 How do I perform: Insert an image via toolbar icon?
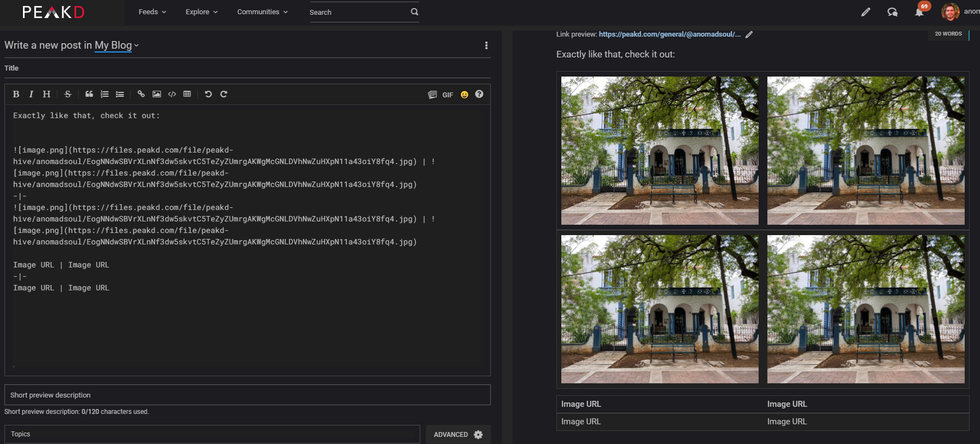tap(156, 94)
